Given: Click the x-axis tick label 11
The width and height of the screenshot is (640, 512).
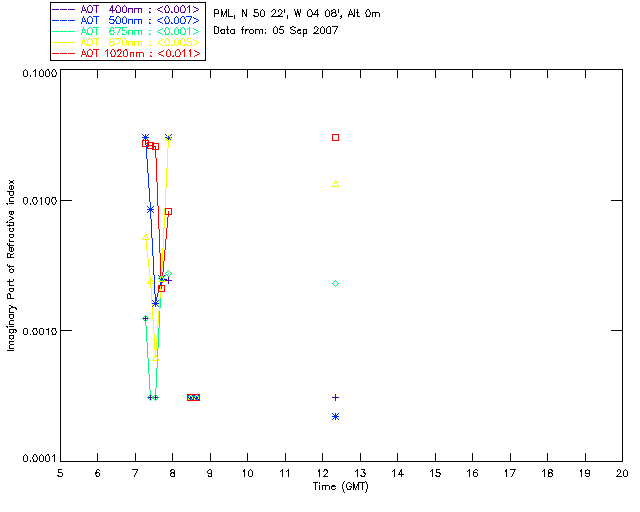Looking at the screenshot, I should [x=285, y=473].
